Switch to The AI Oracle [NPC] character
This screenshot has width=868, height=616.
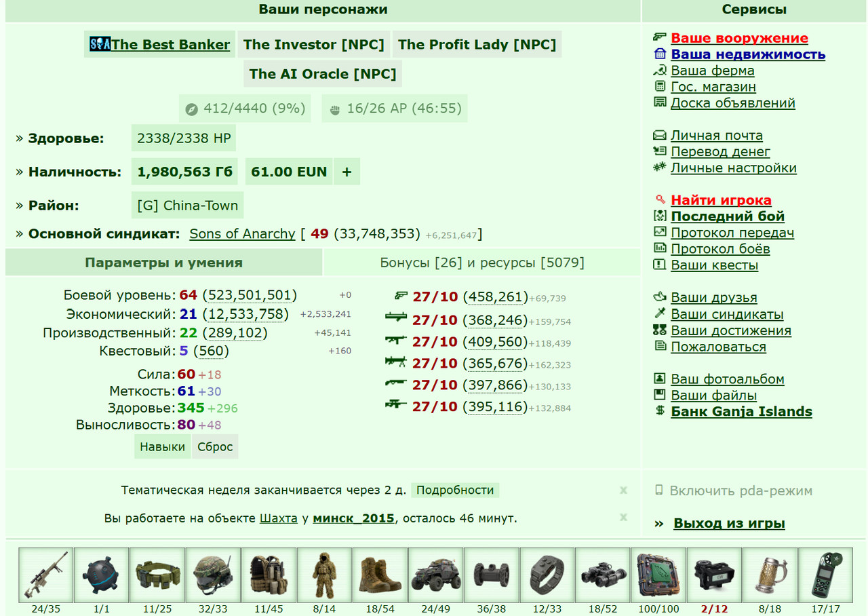pyautogui.click(x=323, y=74)
